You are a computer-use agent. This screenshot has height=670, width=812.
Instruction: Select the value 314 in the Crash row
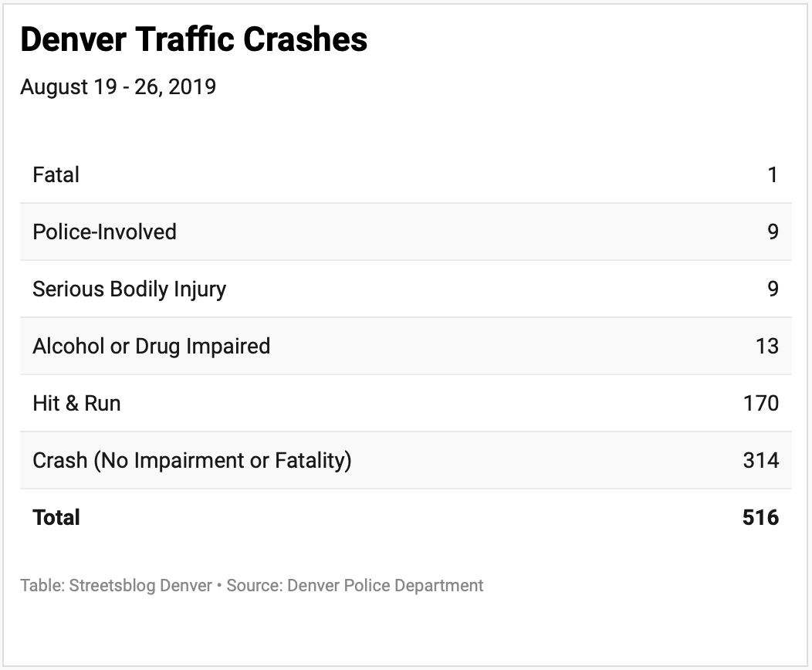[x=761, y=460]
